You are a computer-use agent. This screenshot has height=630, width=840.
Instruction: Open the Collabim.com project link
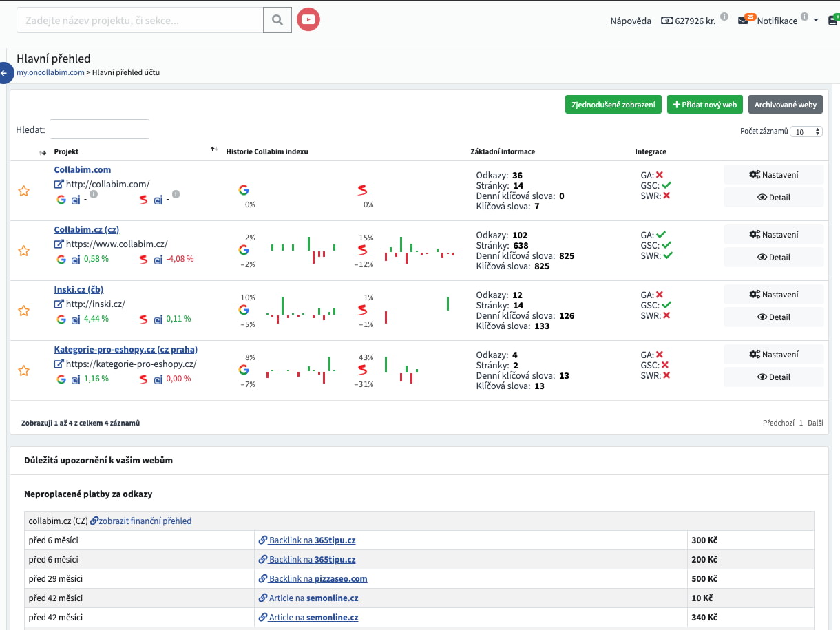click(x=83, y=169)
